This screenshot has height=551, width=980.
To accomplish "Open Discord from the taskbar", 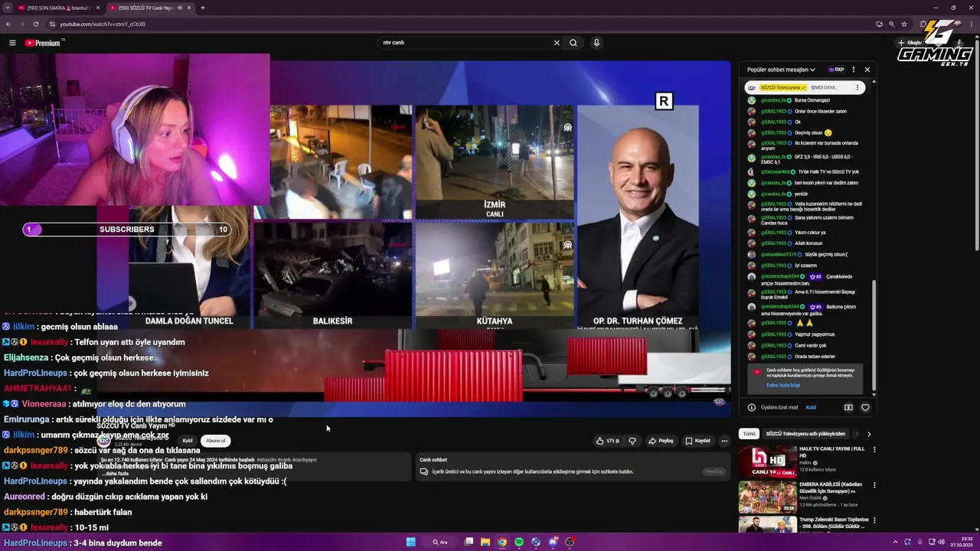I will [x=553, y=542].
